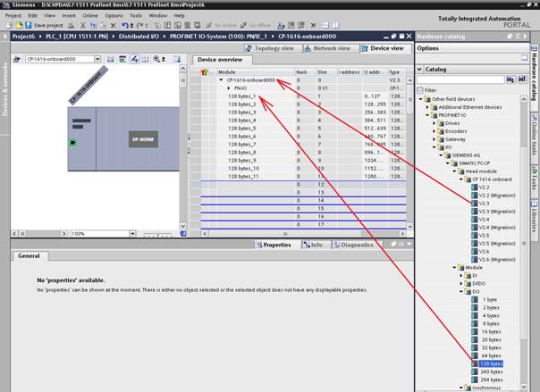This screenshot has width=540, height=392.
Task: Click the V2.3 firmware icon under CP 1616 onboard
Action: click(x=473, y=203)
